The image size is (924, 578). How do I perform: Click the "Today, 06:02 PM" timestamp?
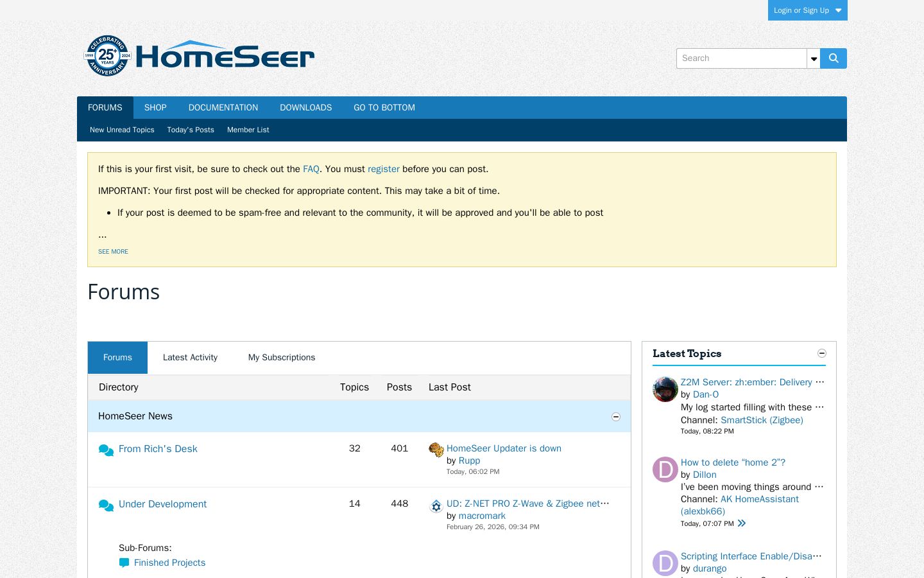[473, 471]
